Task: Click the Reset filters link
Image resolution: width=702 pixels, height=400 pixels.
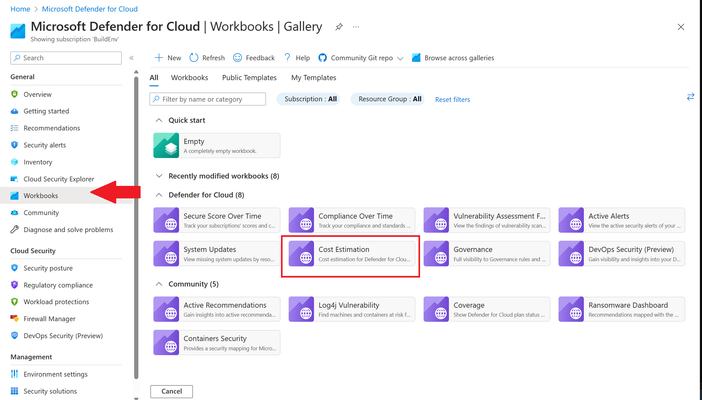Action: click(452, 99)
